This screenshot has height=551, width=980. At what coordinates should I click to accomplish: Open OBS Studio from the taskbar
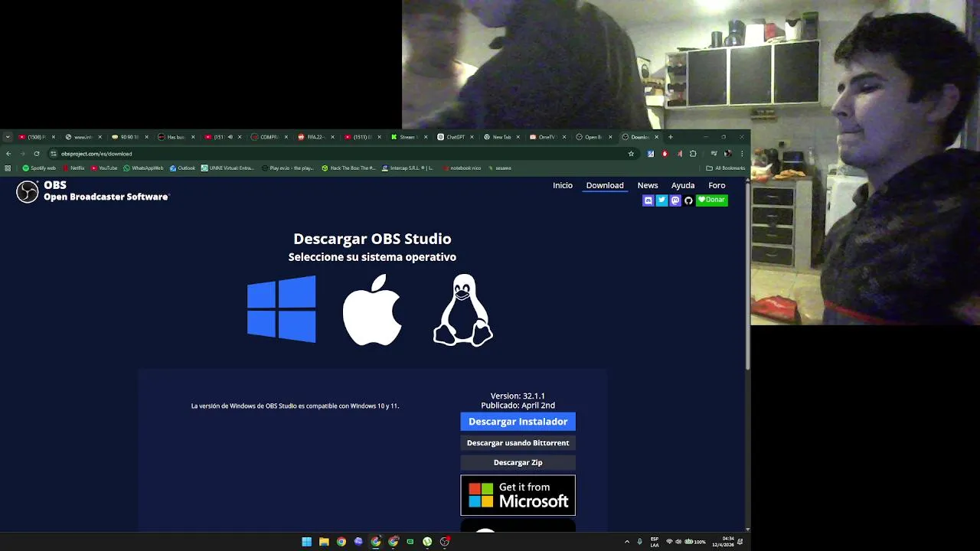coord(445,542)
